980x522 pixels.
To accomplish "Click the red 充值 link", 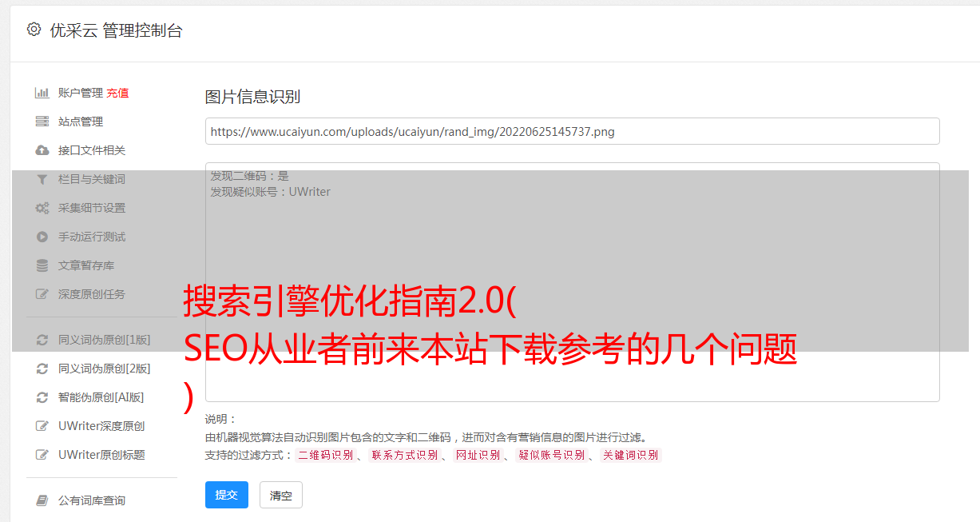I will (x=117, y=93).
